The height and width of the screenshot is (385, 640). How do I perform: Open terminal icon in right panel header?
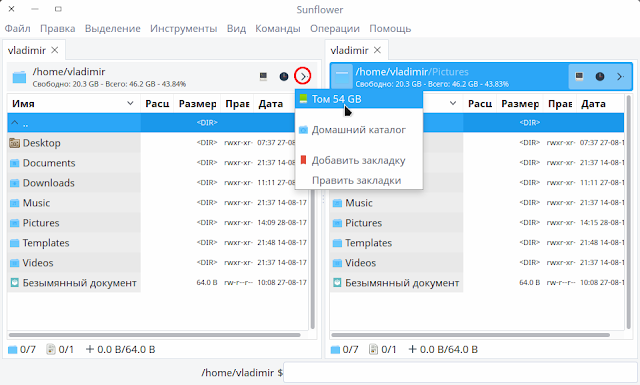coord(579,76)
